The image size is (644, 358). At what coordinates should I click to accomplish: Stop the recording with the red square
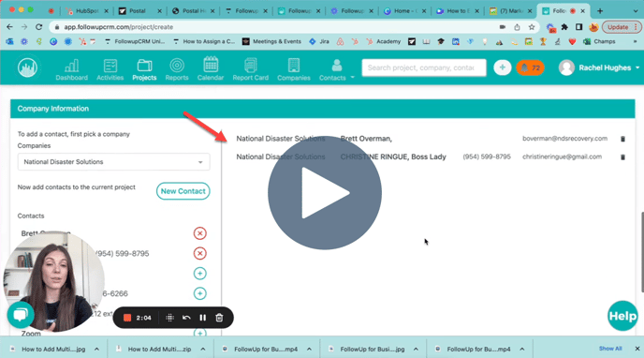point(127,318)
